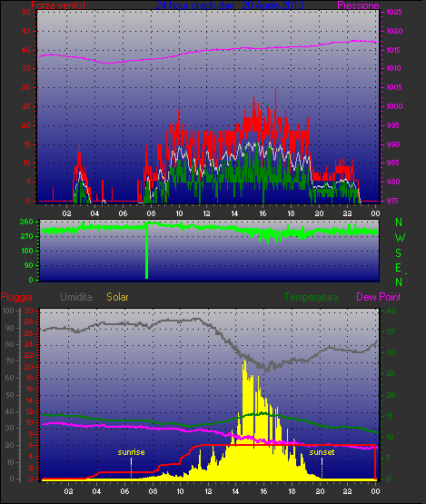Click the 180 value on wind direction axis
426x504 pixels.
tap(26, 251)
